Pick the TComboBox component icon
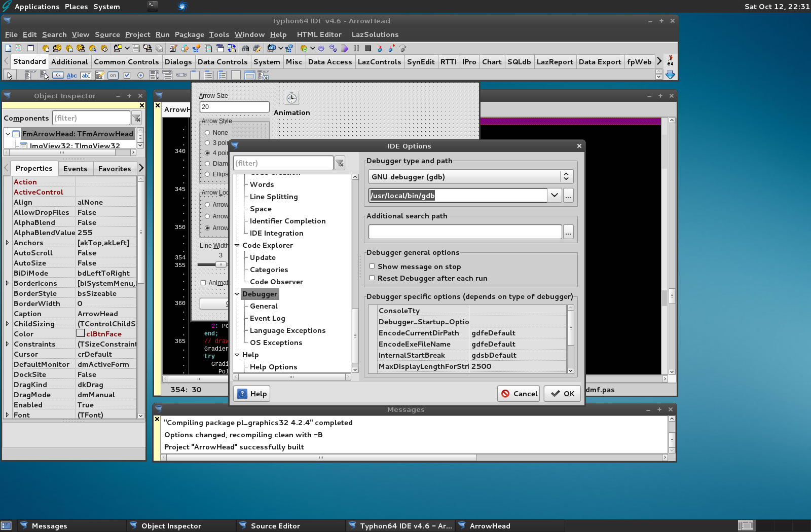This screenshot has width=811, height=532. click(x=167, y=75)
